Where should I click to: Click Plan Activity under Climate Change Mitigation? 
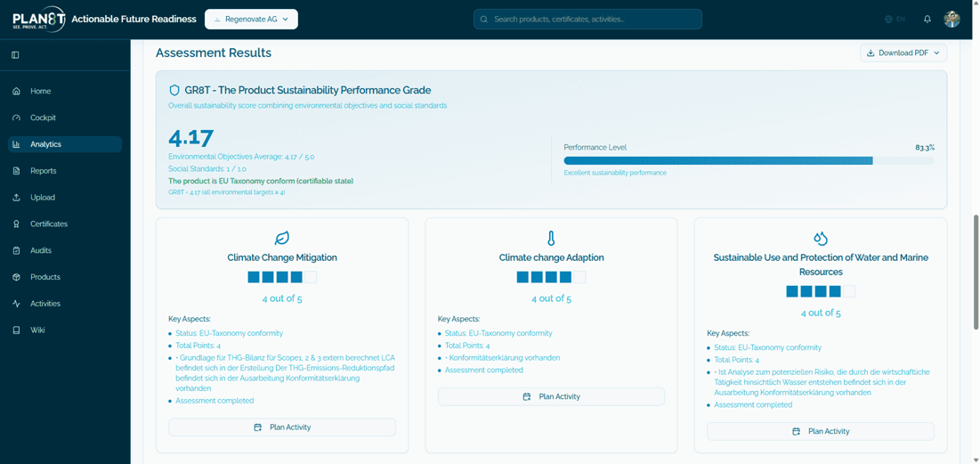[x=282, y=427]
